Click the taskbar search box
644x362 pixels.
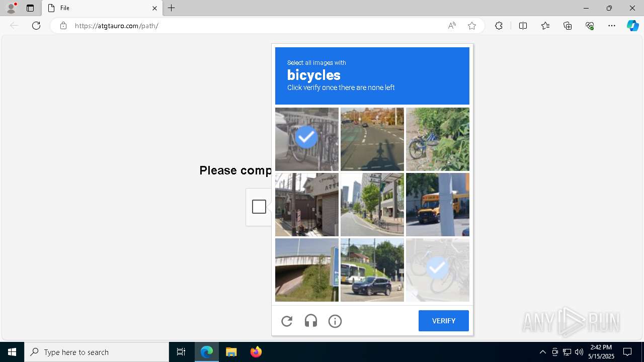[x=97, y=352]
